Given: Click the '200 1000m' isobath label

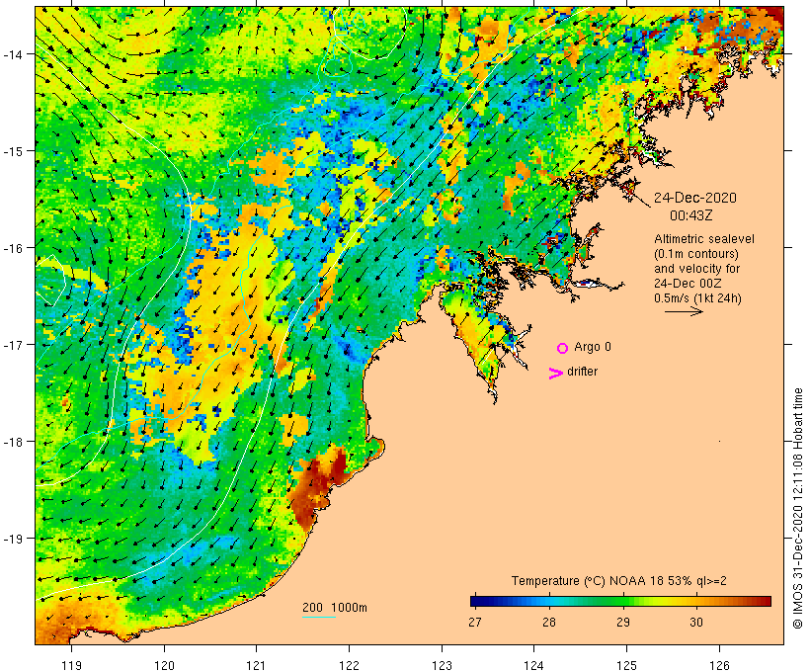Looking at the screenshot, I should click(335, 608).
